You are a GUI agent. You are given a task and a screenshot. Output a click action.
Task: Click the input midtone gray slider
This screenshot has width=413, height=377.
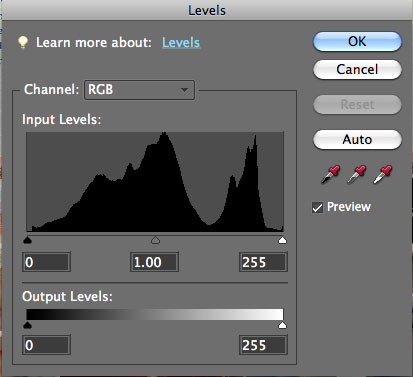(155, 240)
